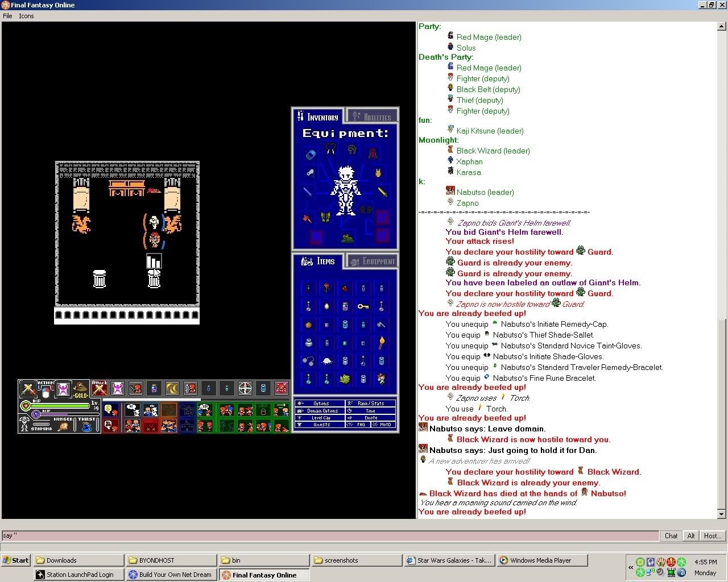This screenshot has width=728, height=582.
Task: Open the Emote panel
Action: click(x=370, y=418)
